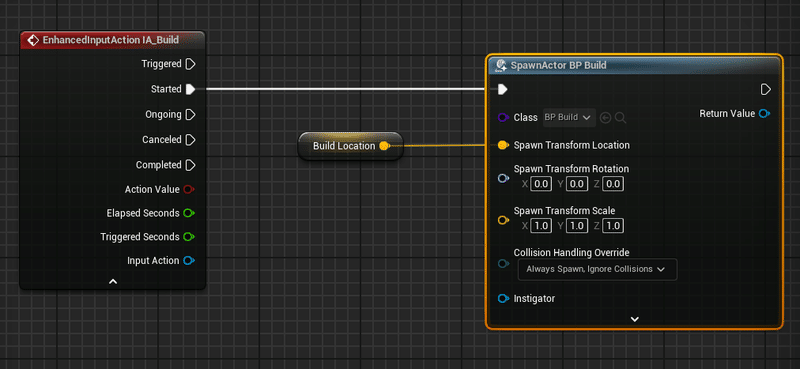Select the EnhancedInputAction IA_Build node title

click(111, 40)
